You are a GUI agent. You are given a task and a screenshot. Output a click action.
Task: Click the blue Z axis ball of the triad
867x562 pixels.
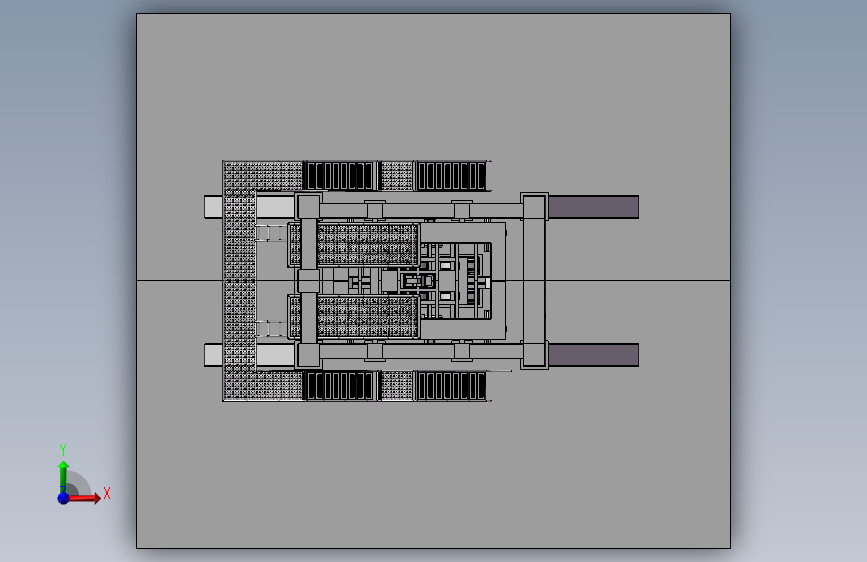tap(63, 498)
